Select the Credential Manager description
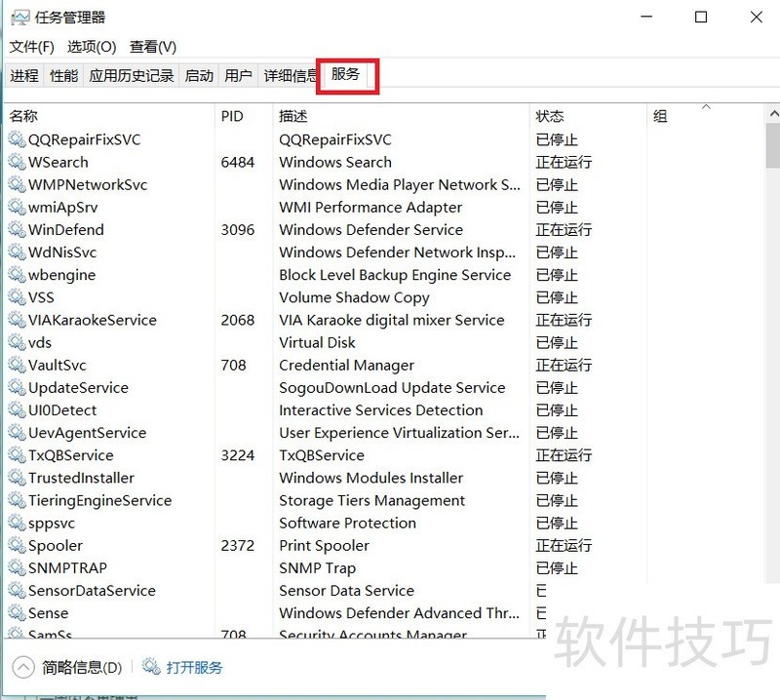Image resolution: width=780 pixels, height=700 pixels. (347, 366)
